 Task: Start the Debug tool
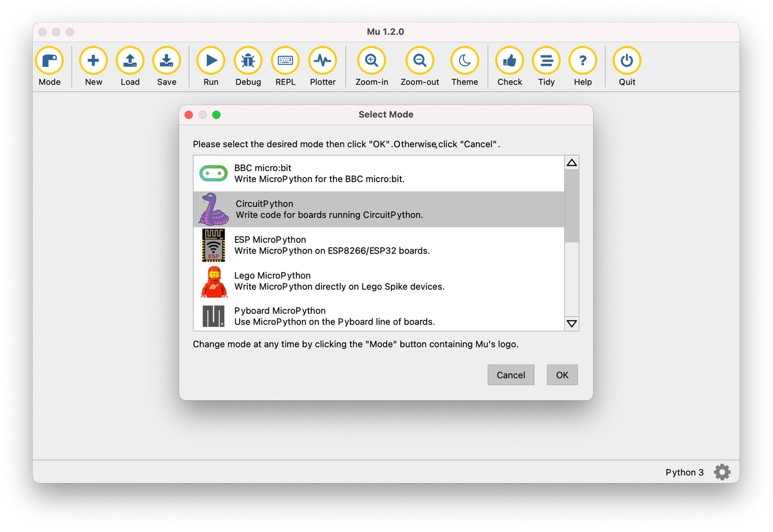pos(248,66)
